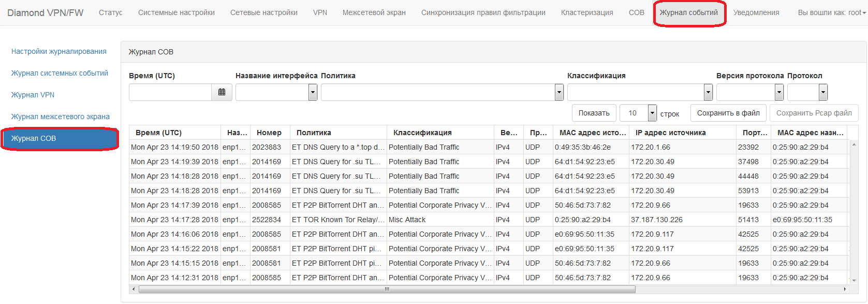Viewport: 868px width, 304px height.
Task: Click into the Время (UTC) filter field
Action: point(170,92)
